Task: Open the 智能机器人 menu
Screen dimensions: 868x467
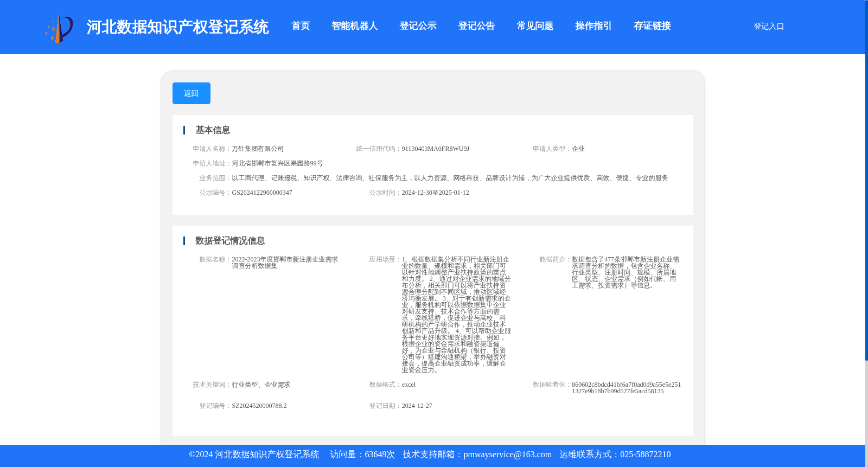Action: click(355, 26)
